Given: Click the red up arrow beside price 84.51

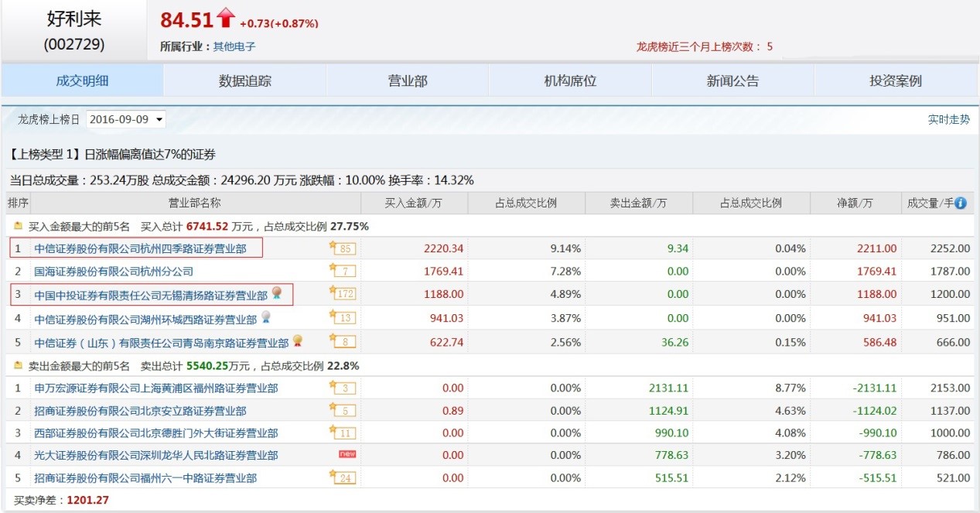Looking at the screenshot, I should [226, 17].
